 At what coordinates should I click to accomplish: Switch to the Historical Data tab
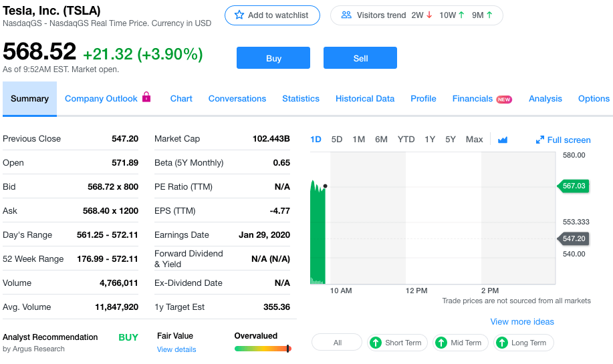(365, 98)
